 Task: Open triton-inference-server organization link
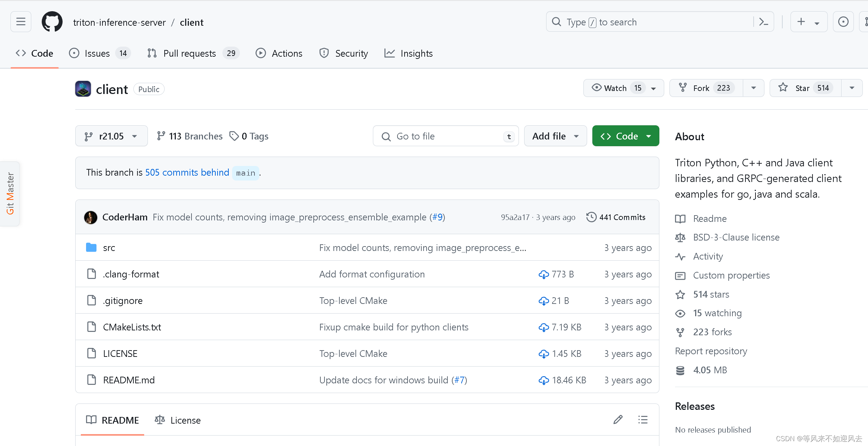(x=119, y=22)
